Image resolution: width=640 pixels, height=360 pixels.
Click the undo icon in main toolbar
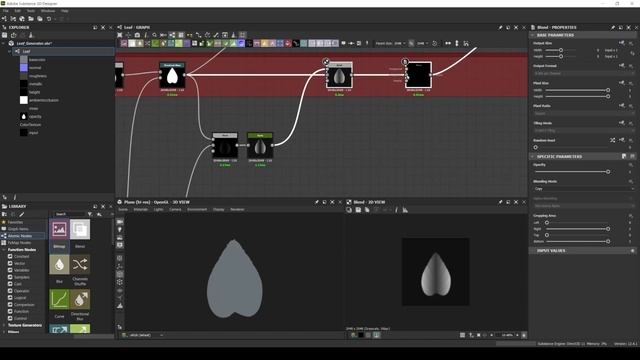point(49,19)
